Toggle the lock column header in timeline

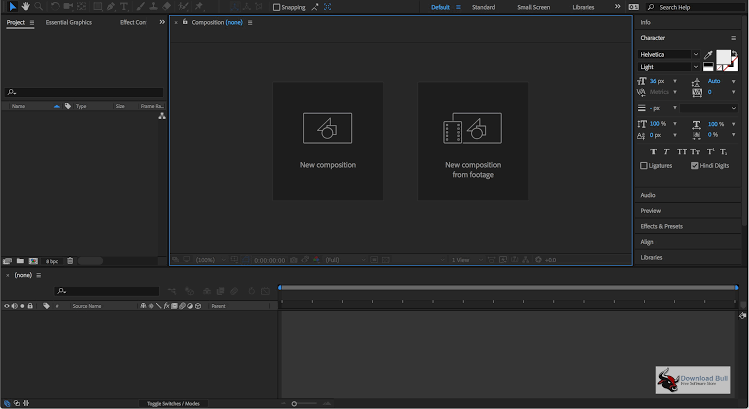point(30,306)
